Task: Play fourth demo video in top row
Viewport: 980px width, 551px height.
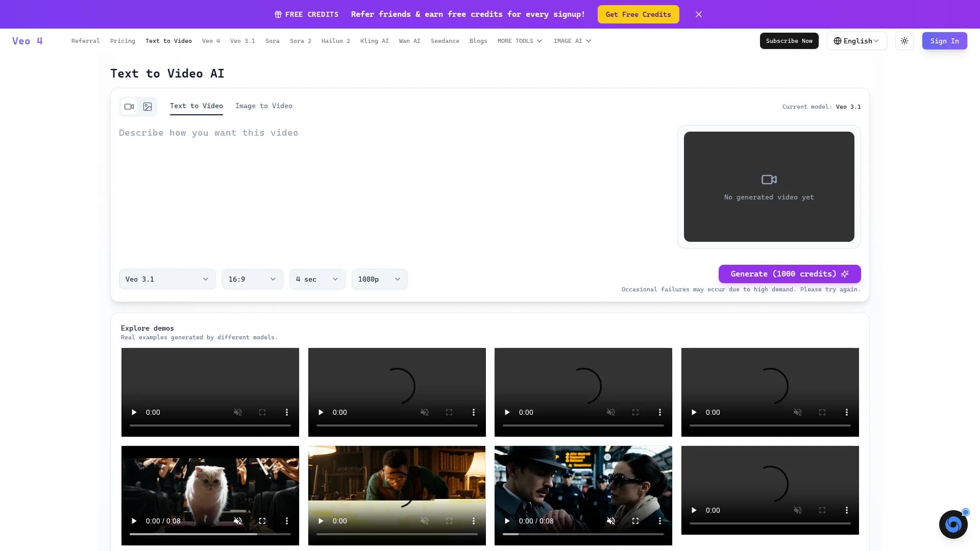Action: pyautogui.click(x=694, y=412)
